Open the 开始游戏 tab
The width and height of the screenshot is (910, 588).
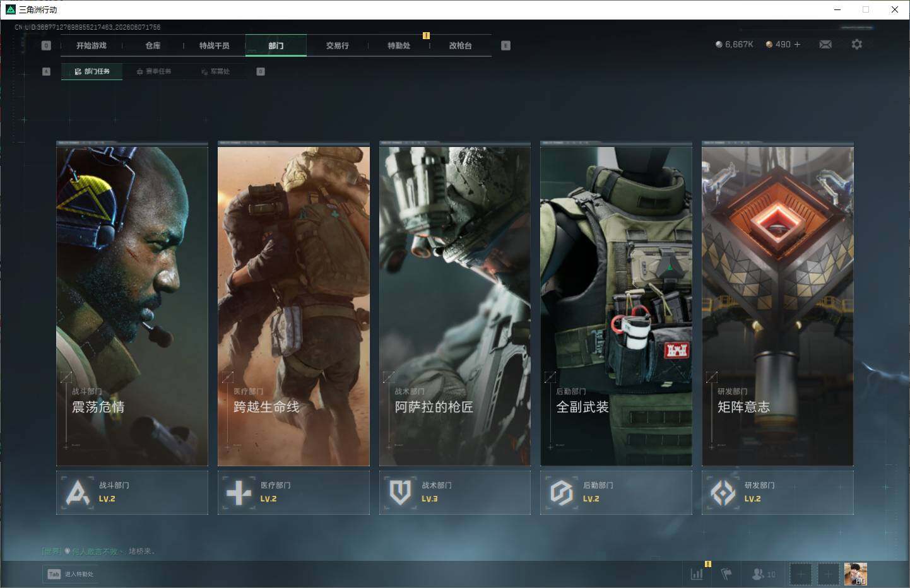click(92, 45)
